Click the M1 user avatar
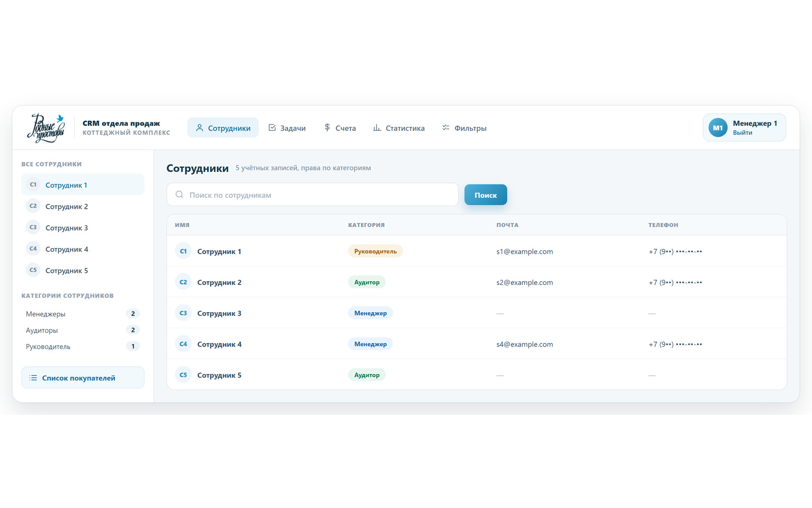Image resolution: width=812 pixels, height=508 pixels. pos(718,128)
